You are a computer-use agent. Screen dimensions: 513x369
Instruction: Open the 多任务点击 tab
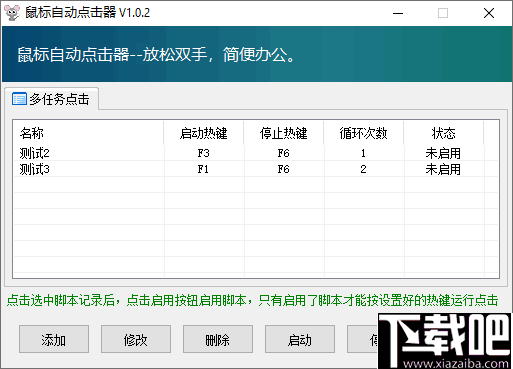point(51,99)
